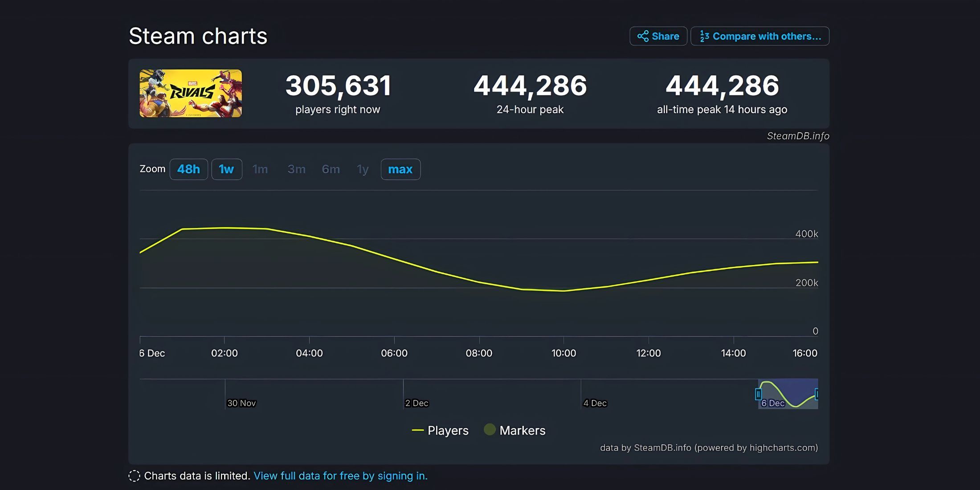Select the max zoom range

400,169
